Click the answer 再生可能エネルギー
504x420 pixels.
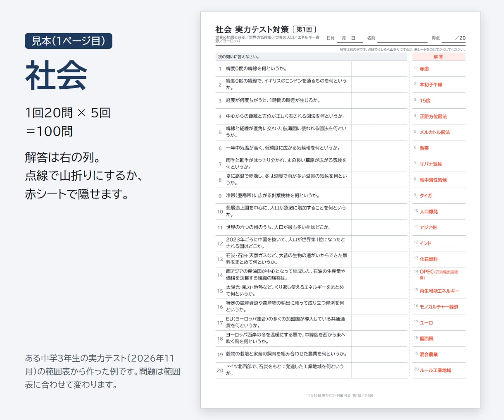pos(440,291)
